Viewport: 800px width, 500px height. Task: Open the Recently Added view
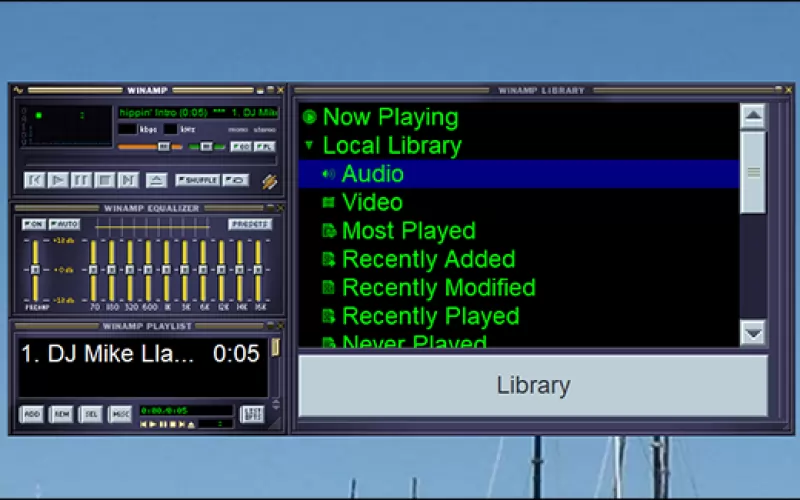[429, 259]
